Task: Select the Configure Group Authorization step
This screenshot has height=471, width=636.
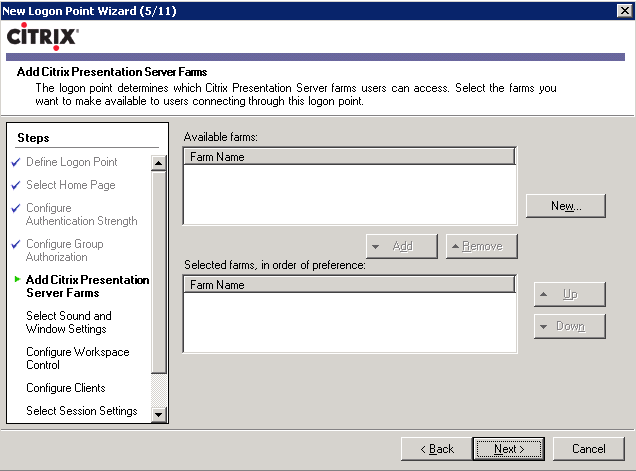Action: 65,250
